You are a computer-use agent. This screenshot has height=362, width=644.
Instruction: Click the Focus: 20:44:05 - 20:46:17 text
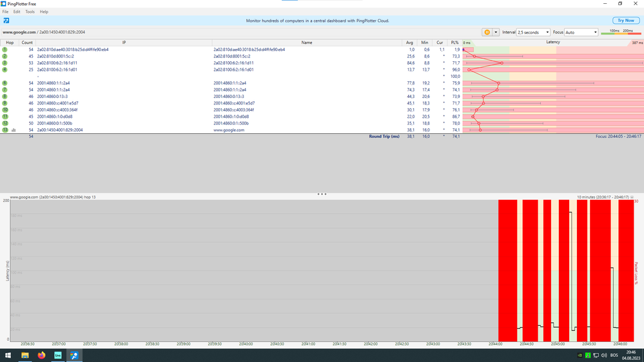pos(618,137)
